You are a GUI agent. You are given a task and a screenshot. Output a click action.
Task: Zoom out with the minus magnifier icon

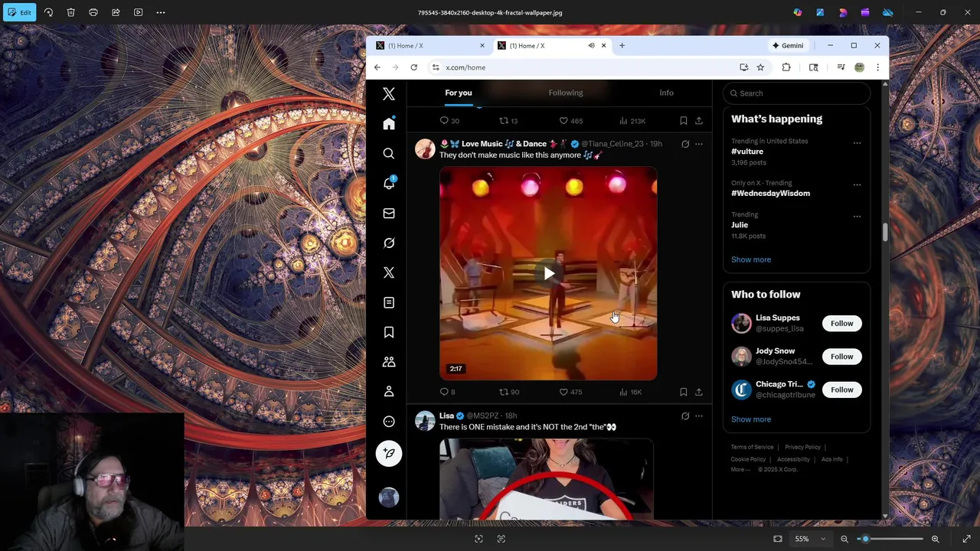(x=844, y=539)
